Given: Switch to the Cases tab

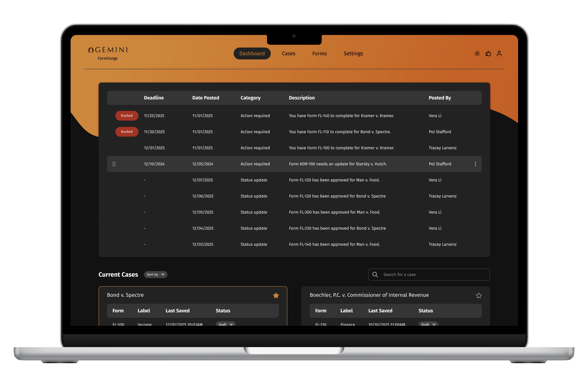Looking at the screenshot, I should point(288,53).
